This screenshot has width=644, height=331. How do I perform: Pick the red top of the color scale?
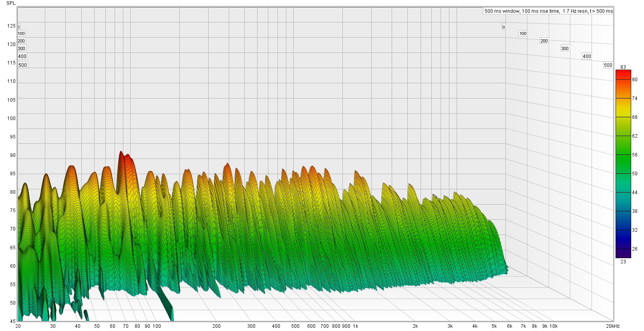click(x=623, y=73)
